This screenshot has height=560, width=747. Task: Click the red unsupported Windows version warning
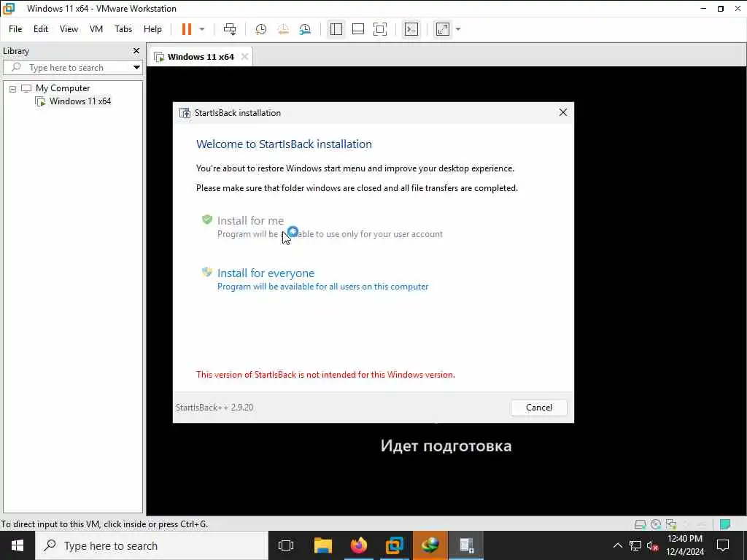pos(325,375)
